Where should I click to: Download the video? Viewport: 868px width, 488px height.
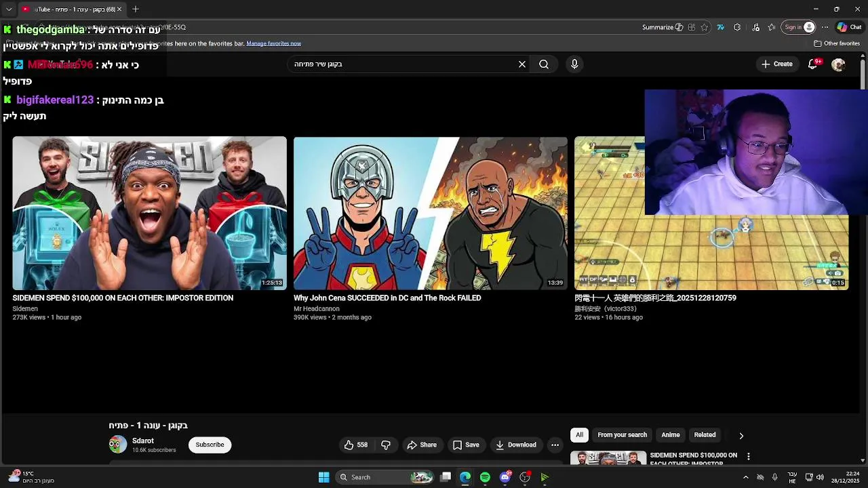pos(516,445)
